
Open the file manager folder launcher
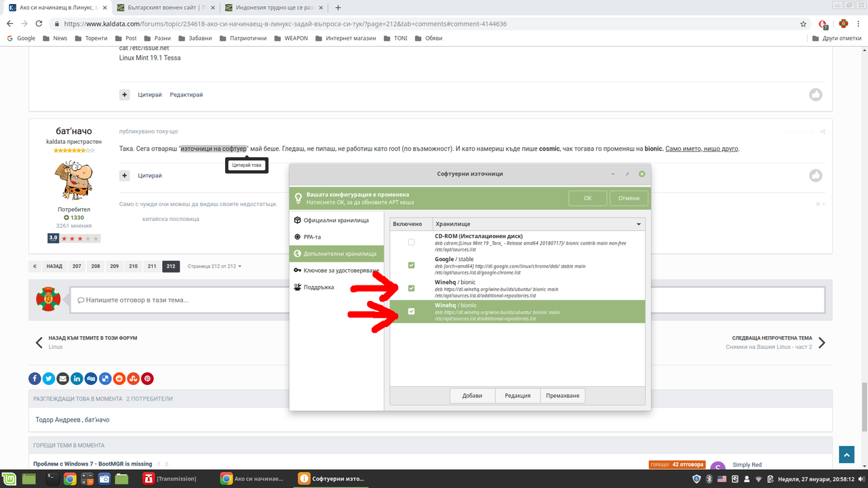coord(122,479)
